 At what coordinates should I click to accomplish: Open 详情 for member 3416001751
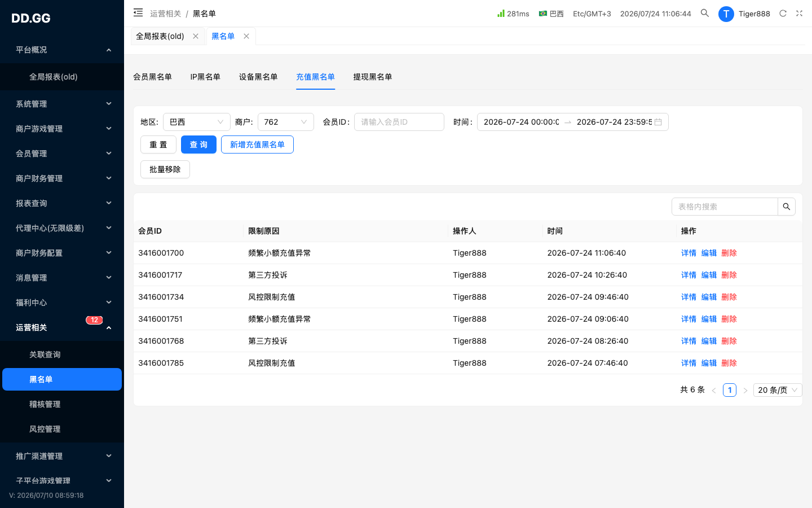click(x=689, y=319)
